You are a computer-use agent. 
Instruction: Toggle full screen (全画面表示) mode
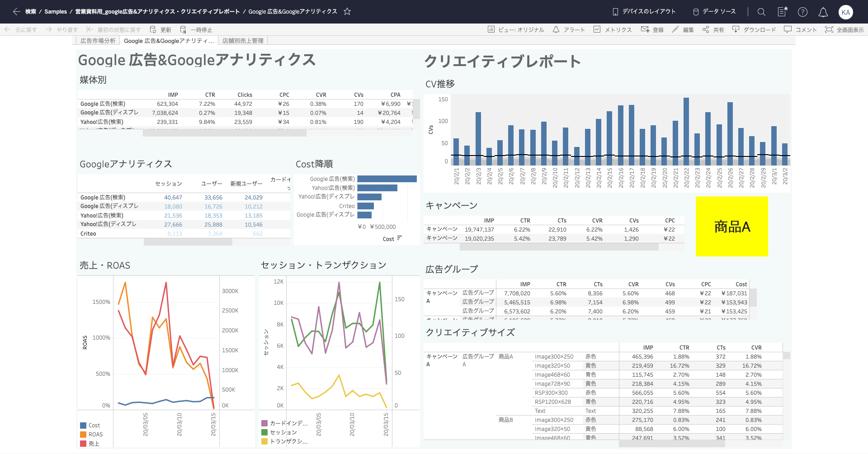pos(844,30)
